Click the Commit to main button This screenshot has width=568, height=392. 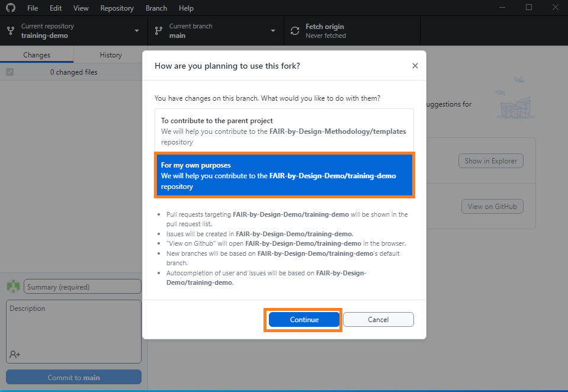pyautogui.click(x=73, y=377)
